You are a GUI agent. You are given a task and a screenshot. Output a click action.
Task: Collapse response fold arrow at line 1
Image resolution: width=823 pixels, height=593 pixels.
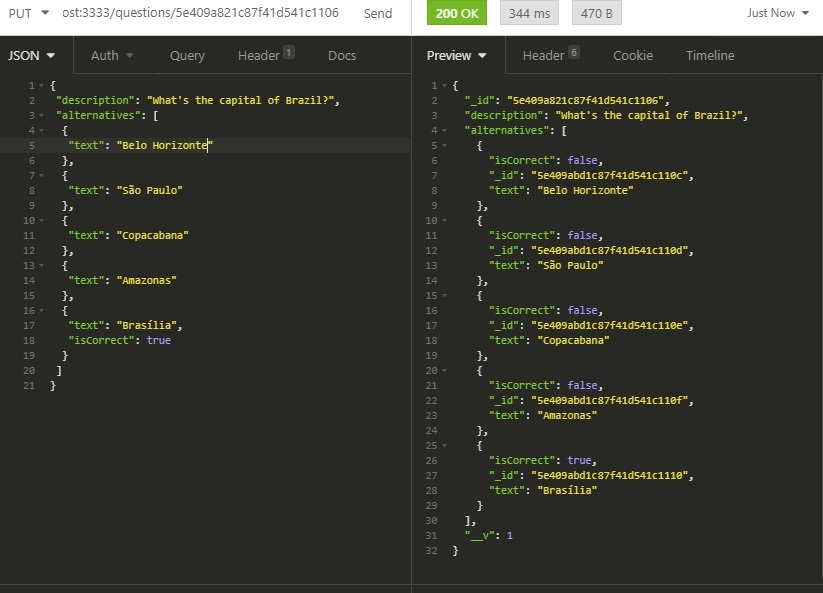click(445, 86)
